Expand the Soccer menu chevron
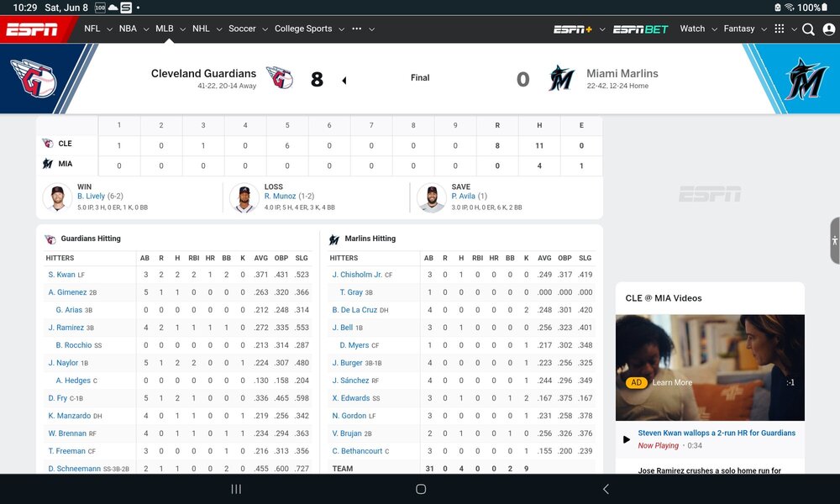The image size is (840, 504). pyautogui.click(x=265, y=29)
